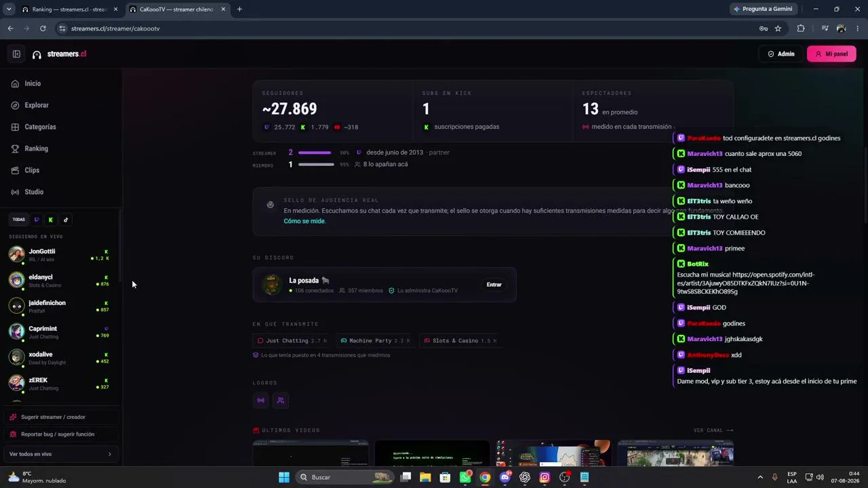Click the Machine Party category tag

pyautogui.click(x=375, y=341)
